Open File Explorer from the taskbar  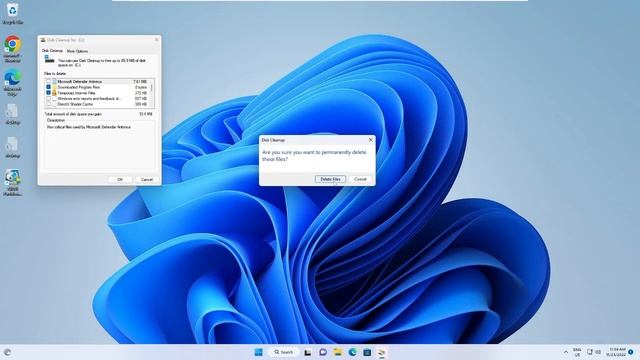[x=338, y=352]
